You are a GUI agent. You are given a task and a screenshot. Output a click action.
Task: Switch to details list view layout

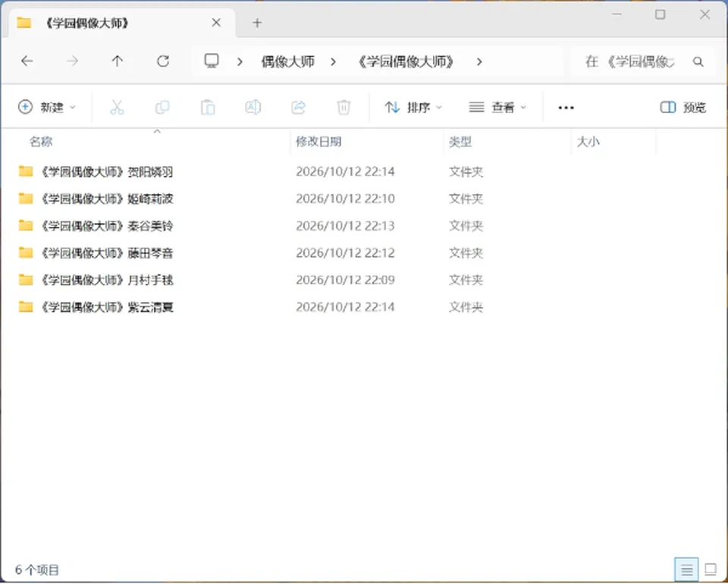[687, 569]
